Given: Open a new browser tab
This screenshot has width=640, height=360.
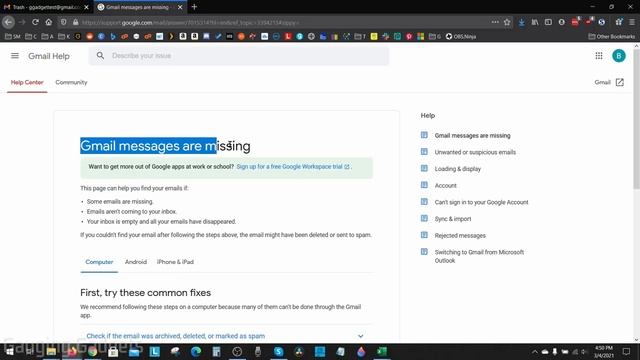Looking at the screenshot, I should [194, 7].
